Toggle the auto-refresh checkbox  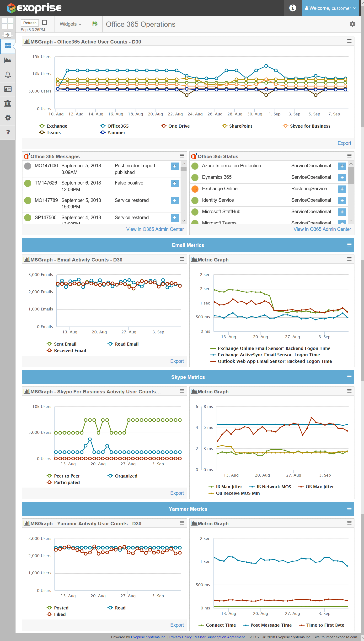coord(44,22)
